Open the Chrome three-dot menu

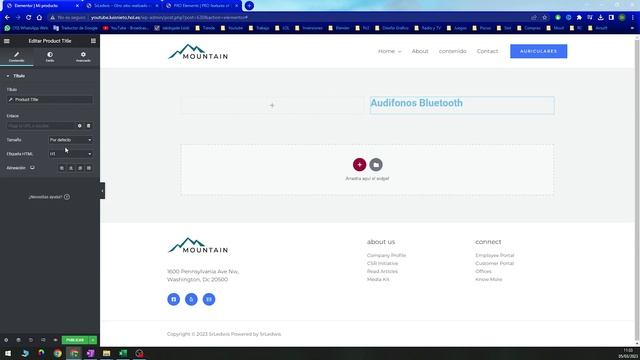(633, 18)
